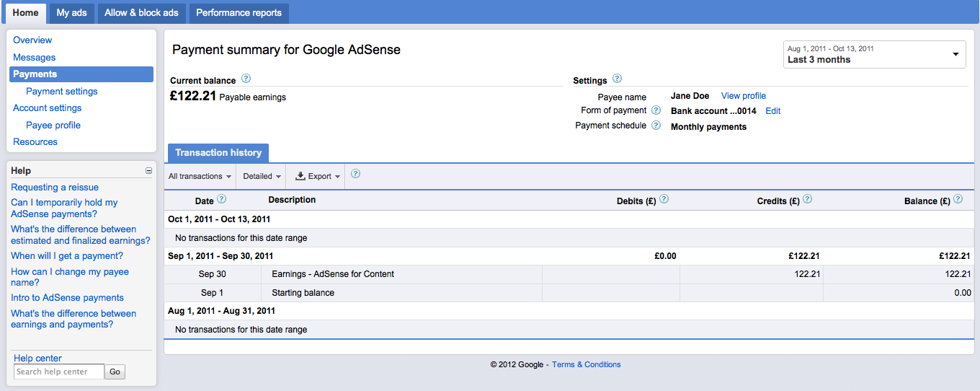Open Payment settings in sidebar
This screenshot has height=391, width=980.
pos(61,91)
